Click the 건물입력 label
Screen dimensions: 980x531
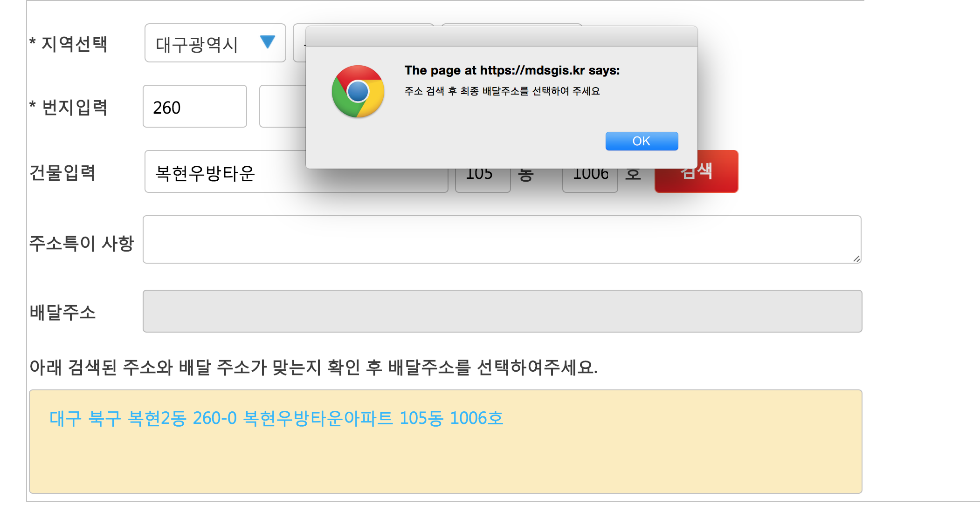point(62,173)
